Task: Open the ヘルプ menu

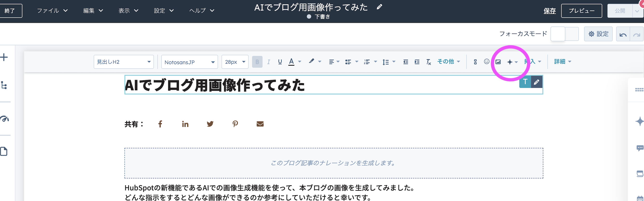Action: [201, 11]
